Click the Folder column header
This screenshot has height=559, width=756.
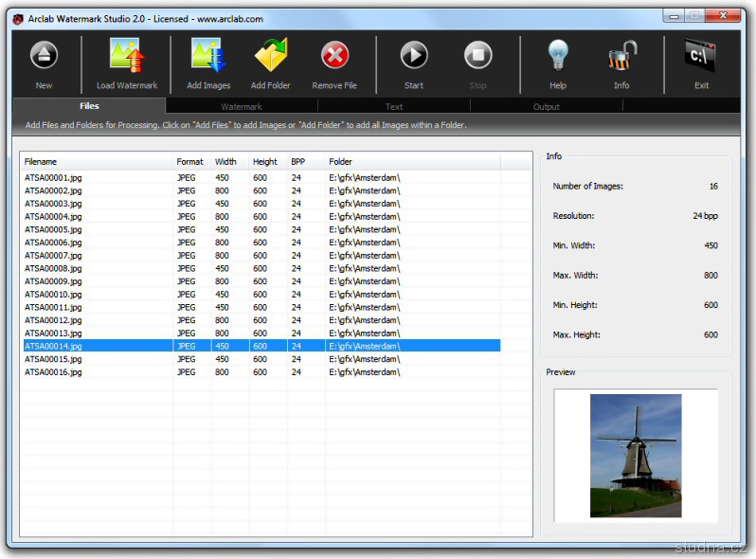412,162
